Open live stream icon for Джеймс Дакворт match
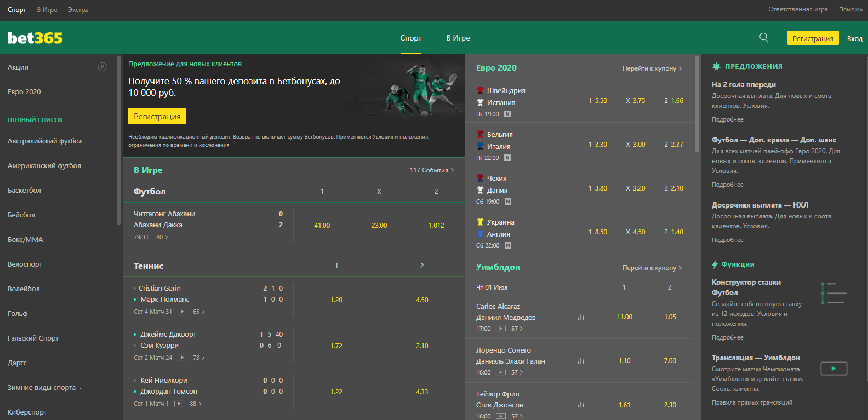Screen dimensions: 868x420 pyautogui.click(x=182, y=358)
